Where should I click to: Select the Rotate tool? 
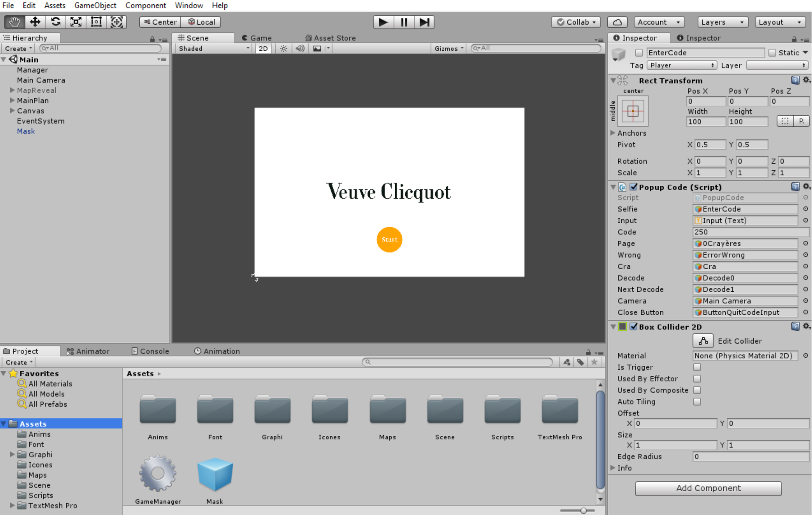coord(55,22)
